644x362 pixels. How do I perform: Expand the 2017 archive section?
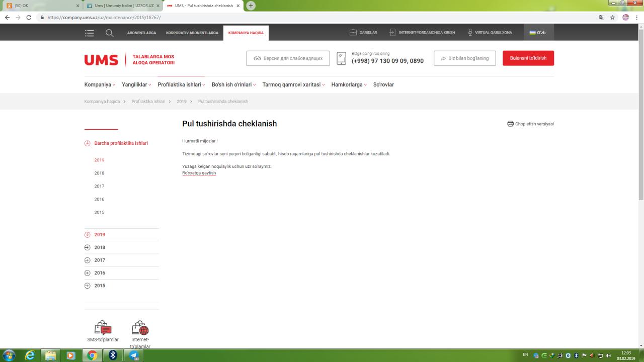coord(87,260)
